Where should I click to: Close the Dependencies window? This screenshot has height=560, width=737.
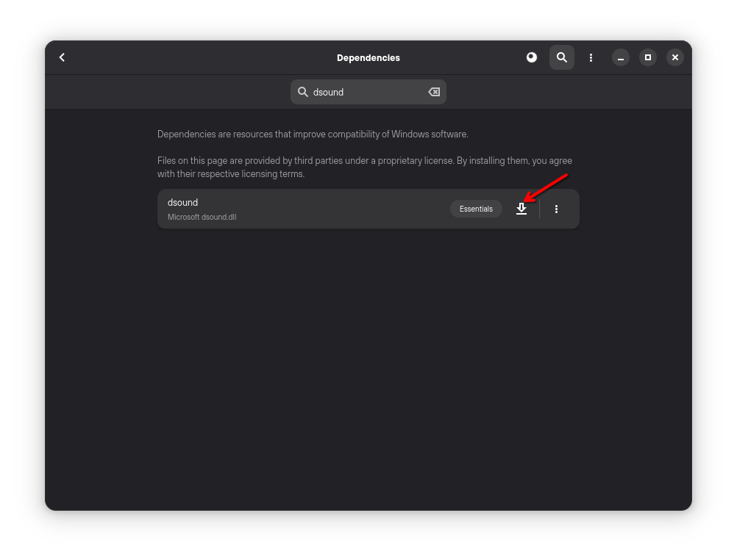point(675,57)
